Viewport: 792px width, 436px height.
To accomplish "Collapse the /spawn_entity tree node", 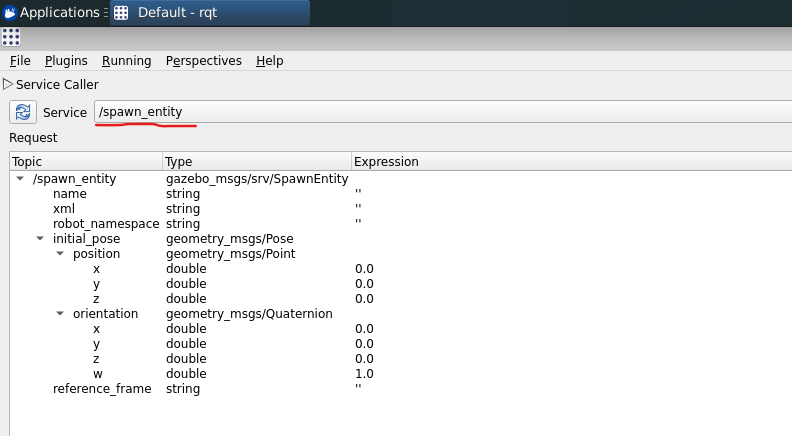I will point(20,178).
